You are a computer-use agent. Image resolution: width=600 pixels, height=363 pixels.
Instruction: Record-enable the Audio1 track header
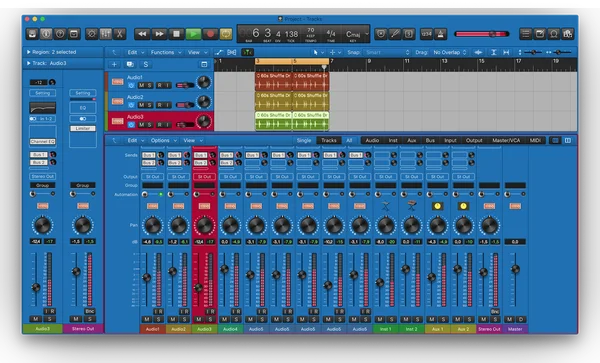coord(159,85)
